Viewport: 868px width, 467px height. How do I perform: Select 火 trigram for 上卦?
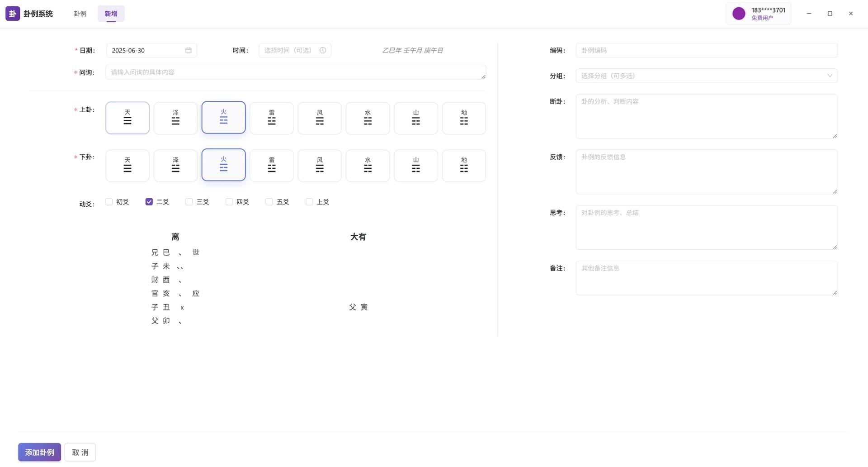click(x=224, y=118)
